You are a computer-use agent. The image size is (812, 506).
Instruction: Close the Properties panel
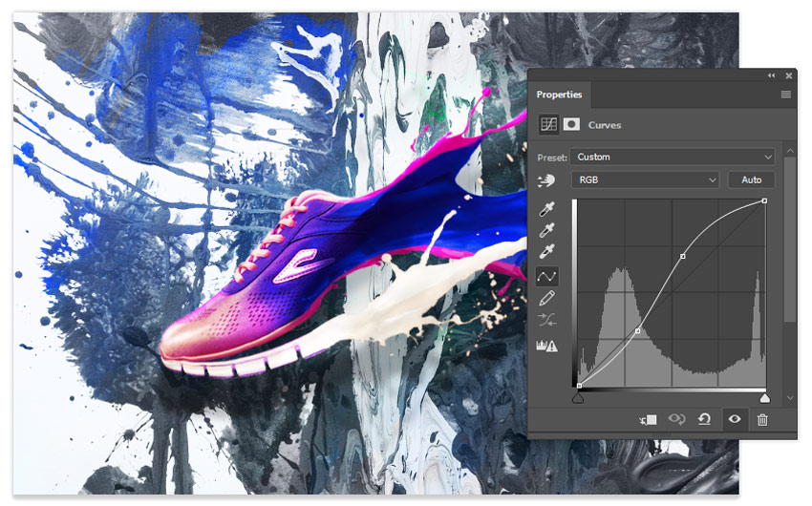(x=789, y=75)
